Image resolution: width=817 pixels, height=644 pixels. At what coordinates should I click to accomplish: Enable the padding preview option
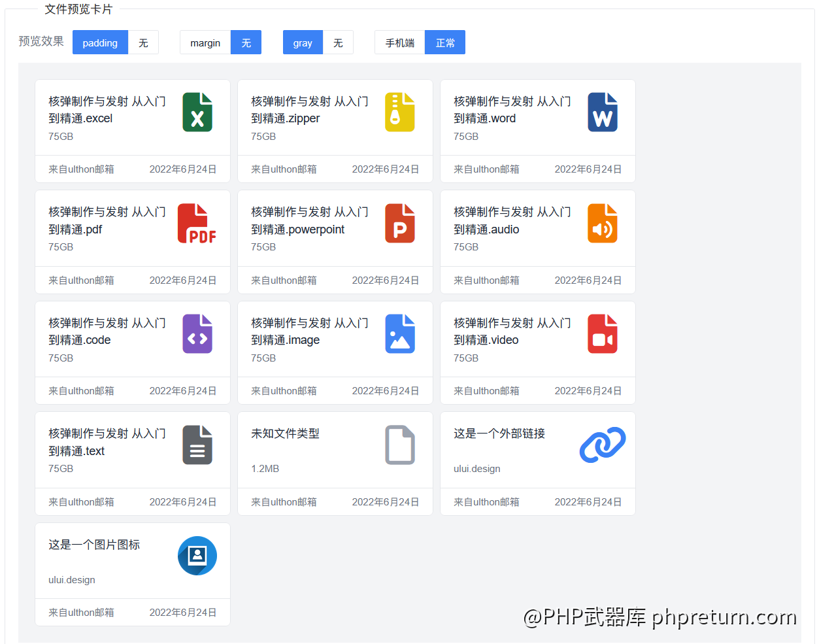(100, 42)
